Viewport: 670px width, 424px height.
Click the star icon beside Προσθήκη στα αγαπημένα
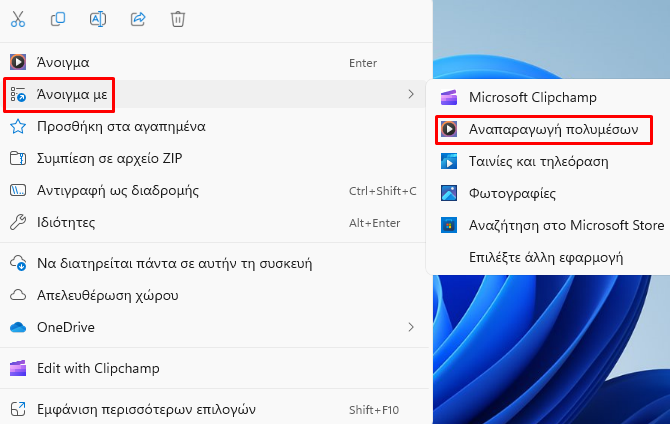coord(18,127)
